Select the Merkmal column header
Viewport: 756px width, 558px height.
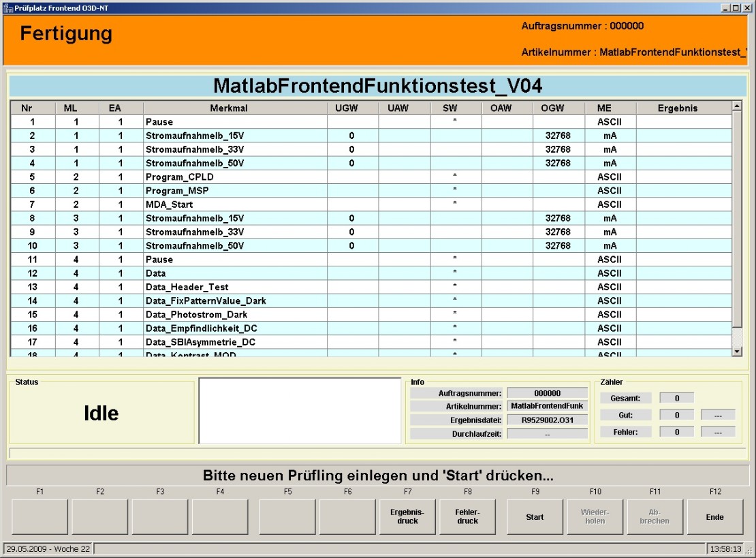click(235, 108)
